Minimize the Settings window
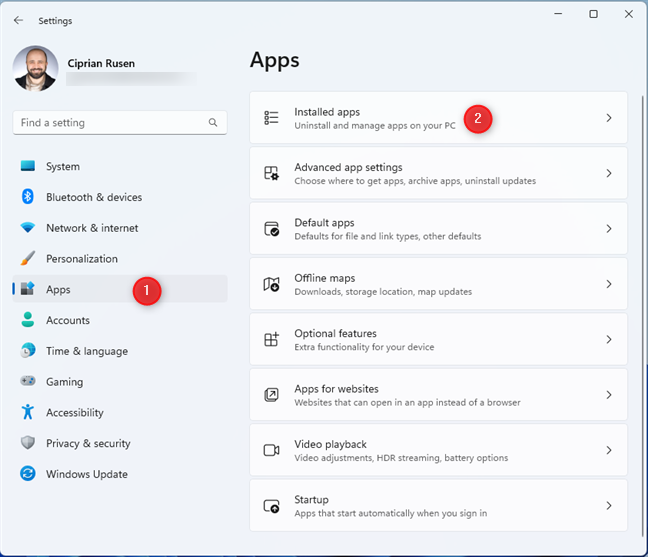This screenshot has height=557, width=648. coord(558,14)
